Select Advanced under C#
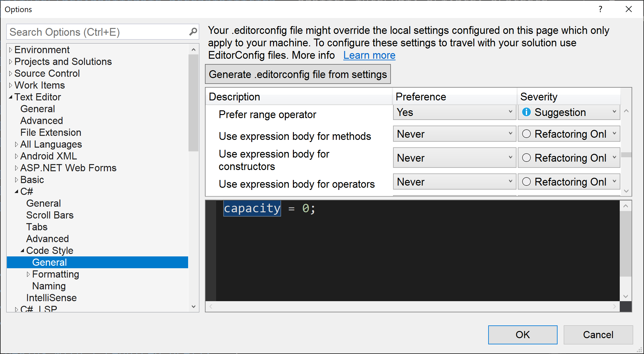This screenshot has height=354, width=644. (x=48, y=239)
